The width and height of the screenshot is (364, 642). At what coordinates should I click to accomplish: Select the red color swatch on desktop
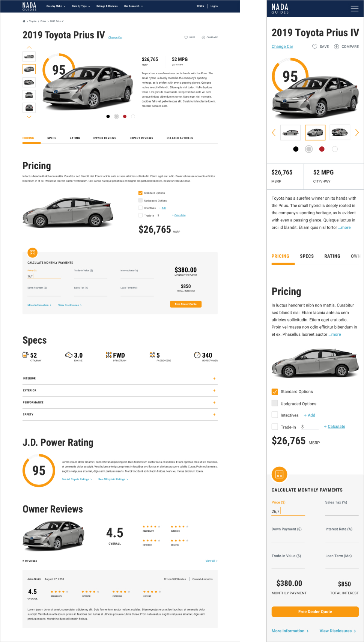point(125,116)
